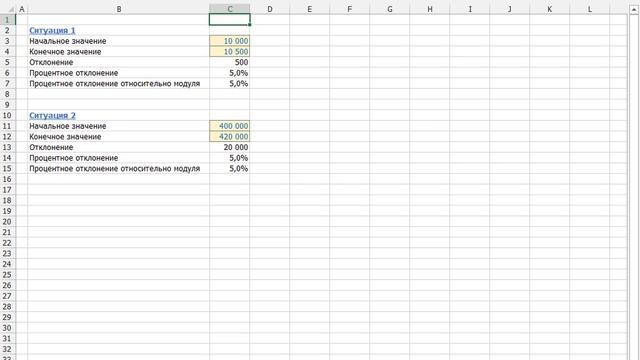This screenshot has width=640, height=360.
Task: Click 'Начальное значение' label in row 11
Action: click(x=68, y=126)
